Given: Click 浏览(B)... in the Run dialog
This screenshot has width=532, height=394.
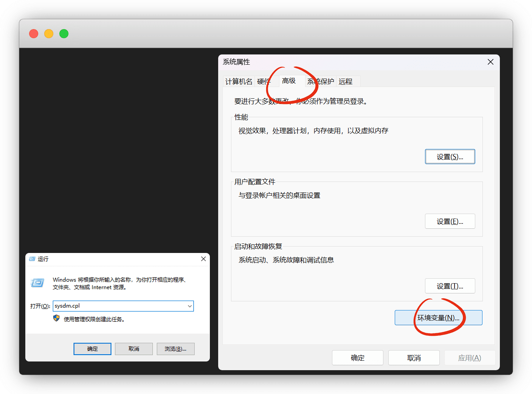Looking at the screenshot, I should click(x=175, y=349).
